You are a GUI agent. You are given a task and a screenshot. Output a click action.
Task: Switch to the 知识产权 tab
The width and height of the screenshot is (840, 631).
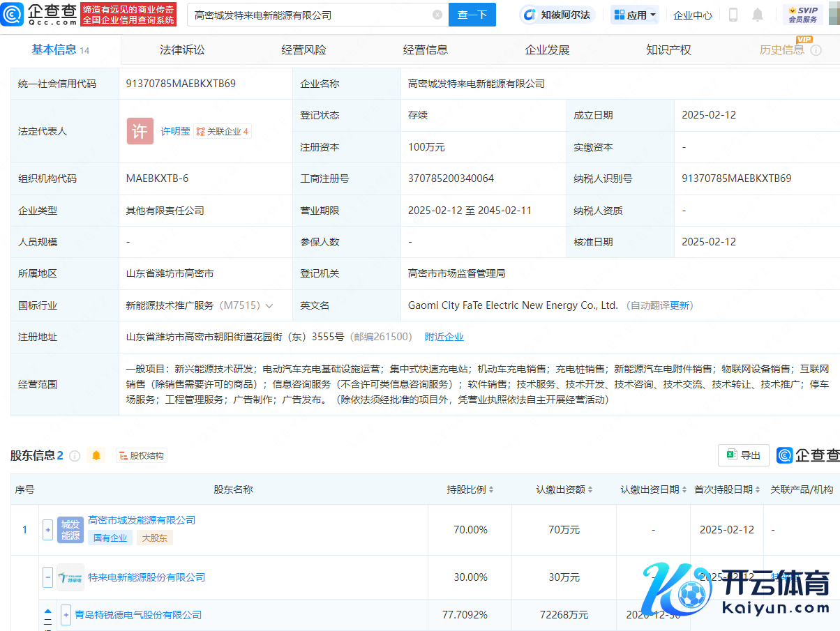668,50
